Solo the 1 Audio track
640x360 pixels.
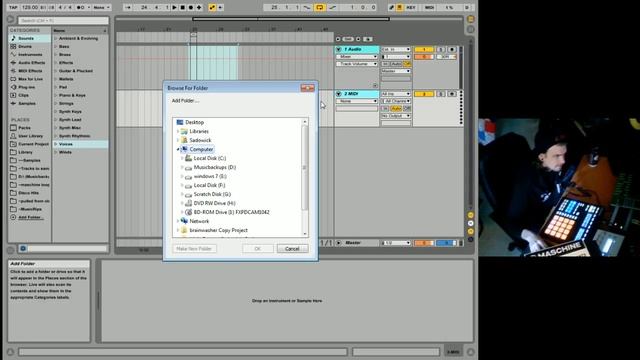point(441,49)
